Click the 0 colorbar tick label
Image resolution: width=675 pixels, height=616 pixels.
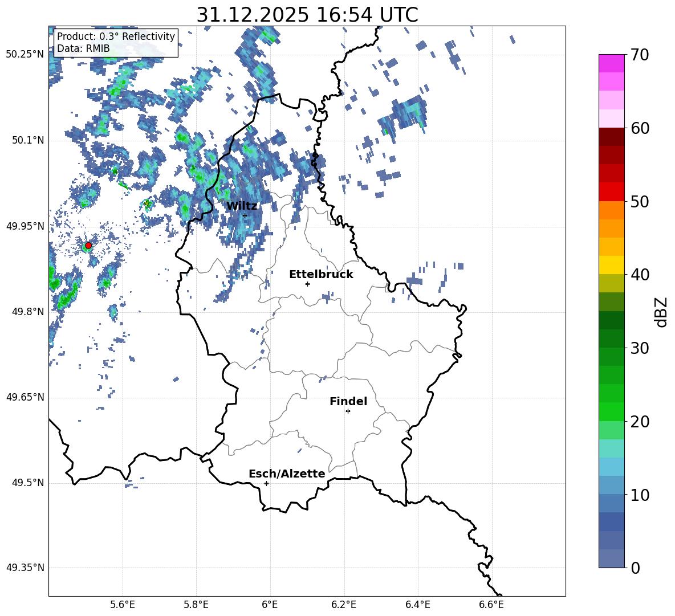coord(636,568)
